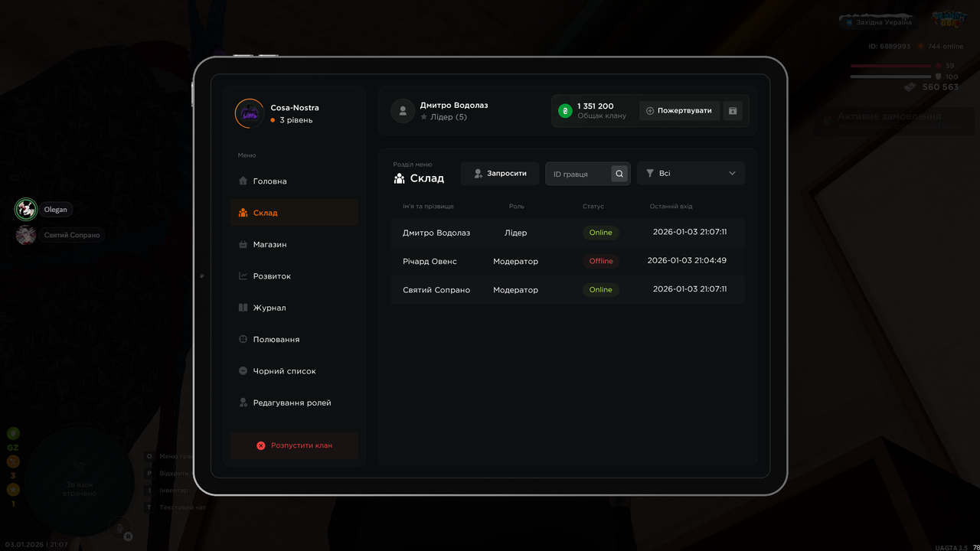Click the microphone icon in the bottom HUD
980x551 pixels.
pyautogui.click(x=118, y=527)
